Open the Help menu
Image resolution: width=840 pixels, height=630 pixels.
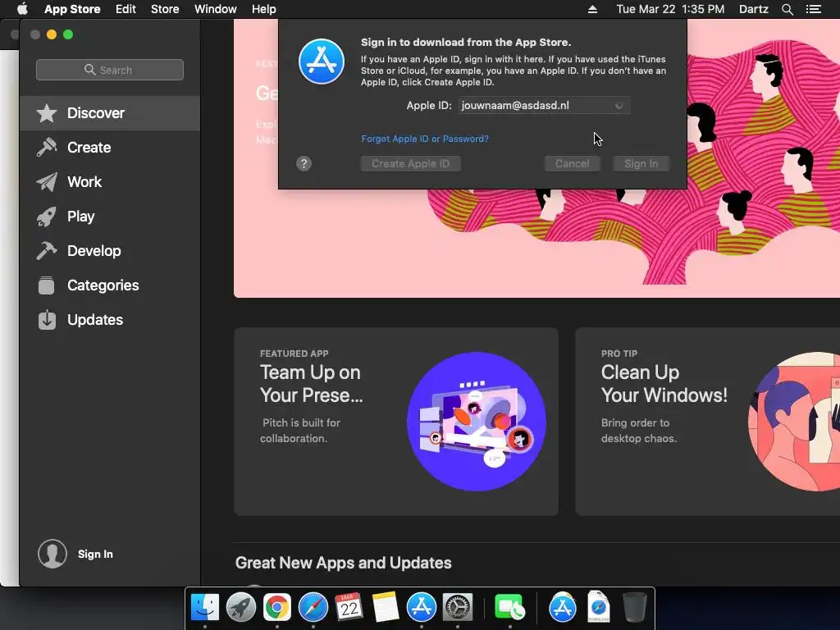tap(263, 9)
